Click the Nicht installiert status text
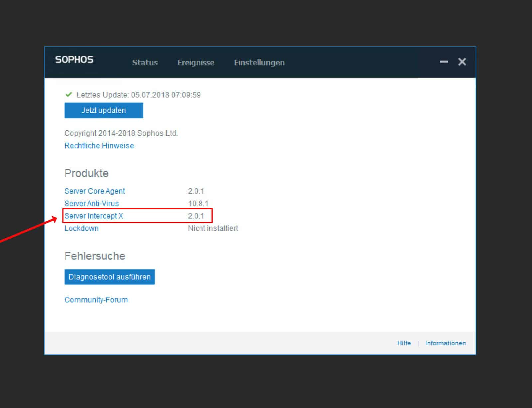 [x=213, y=228]
